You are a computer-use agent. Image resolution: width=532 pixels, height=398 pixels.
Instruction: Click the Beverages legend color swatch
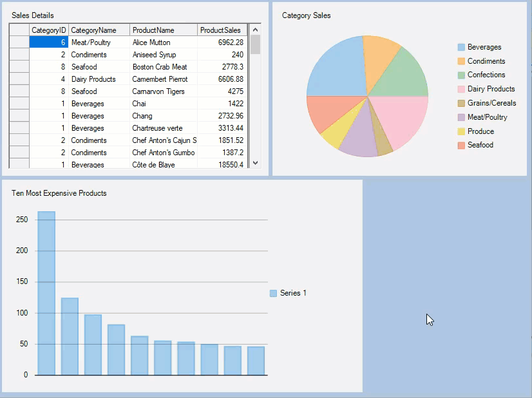pos(461,47)
